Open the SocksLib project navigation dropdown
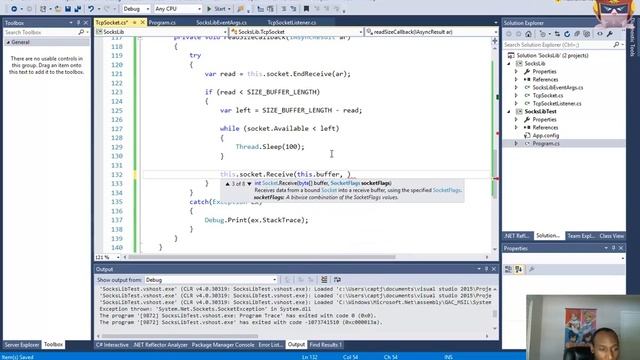 pyautogui.click(x=161, y=32)
